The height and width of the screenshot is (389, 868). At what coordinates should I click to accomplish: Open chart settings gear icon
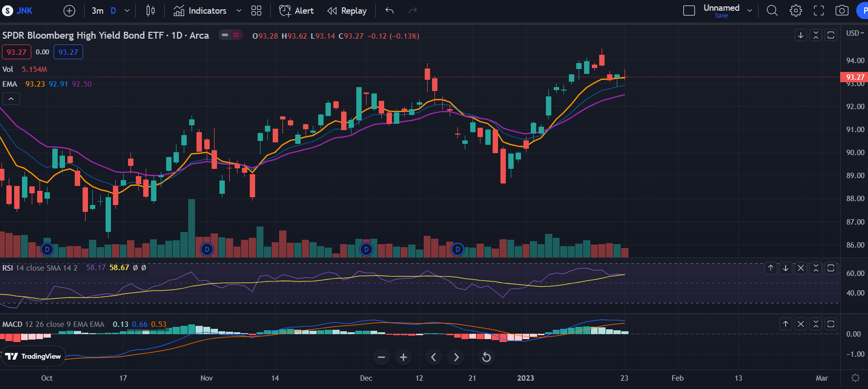tap(796, 11)
